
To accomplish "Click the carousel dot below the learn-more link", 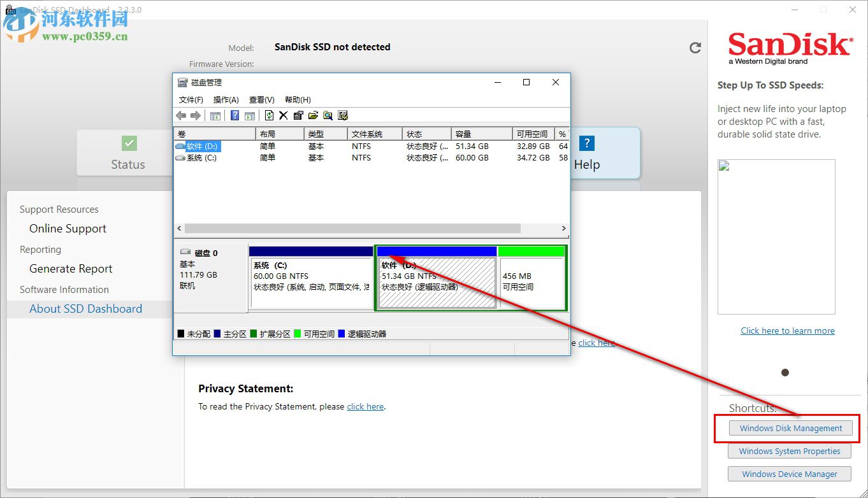I will (x=785, y=373).
